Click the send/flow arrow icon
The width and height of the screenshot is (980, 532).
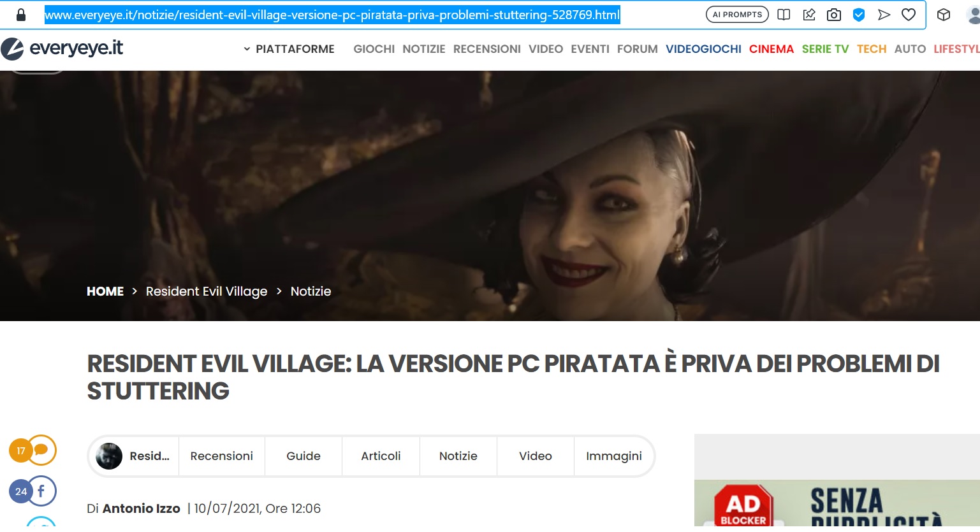click(884, 15)
